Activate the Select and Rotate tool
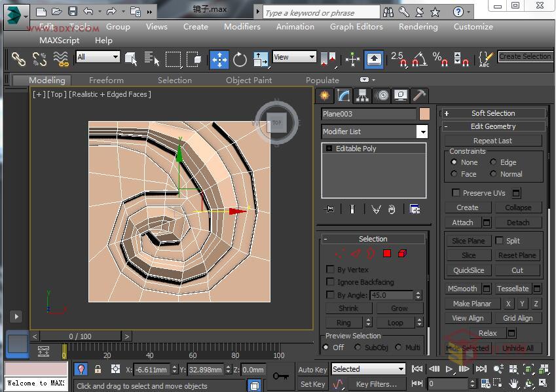Viewport: 556px width, 392px height. tap(240, 60)
